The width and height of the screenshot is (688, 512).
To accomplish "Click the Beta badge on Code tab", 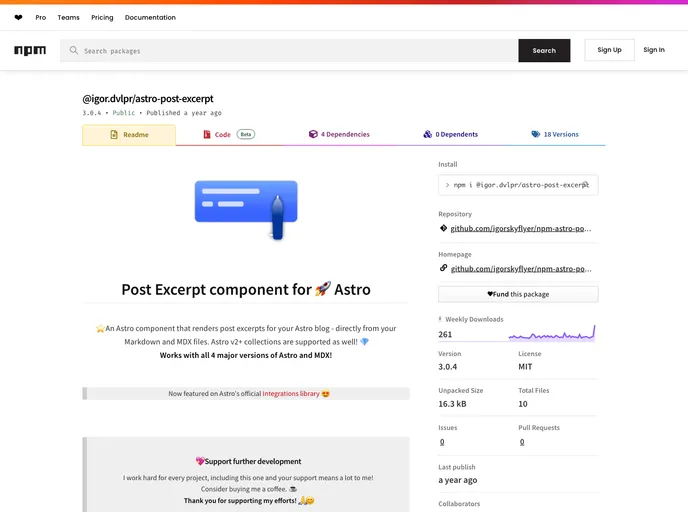I will coord(246,134).
